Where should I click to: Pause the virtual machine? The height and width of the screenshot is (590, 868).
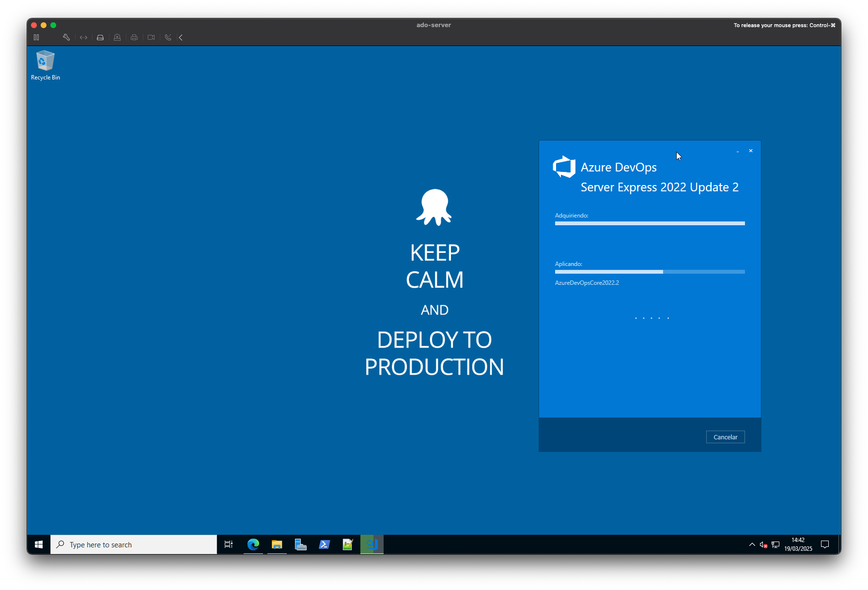click(x=36, y=37)
